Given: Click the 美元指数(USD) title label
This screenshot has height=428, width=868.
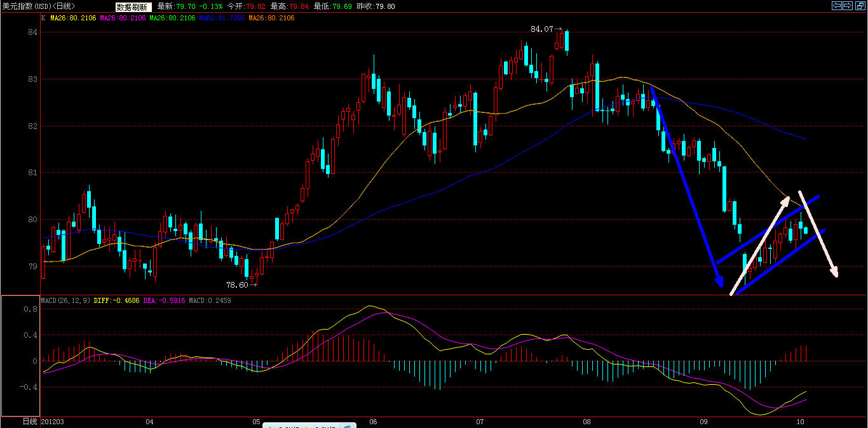Looking at the screenshot, I should [x=37, y=6].
